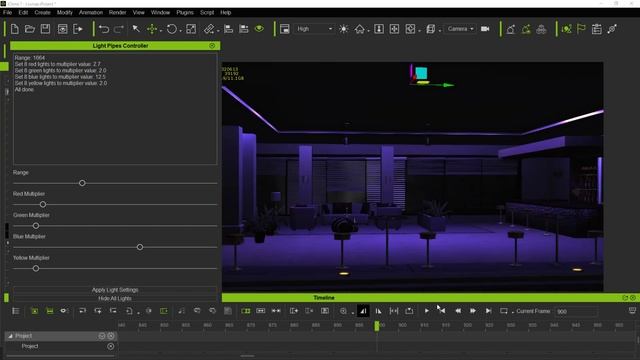Expand the Move tool dropdown arrow
640x360 pixels.
161,31
